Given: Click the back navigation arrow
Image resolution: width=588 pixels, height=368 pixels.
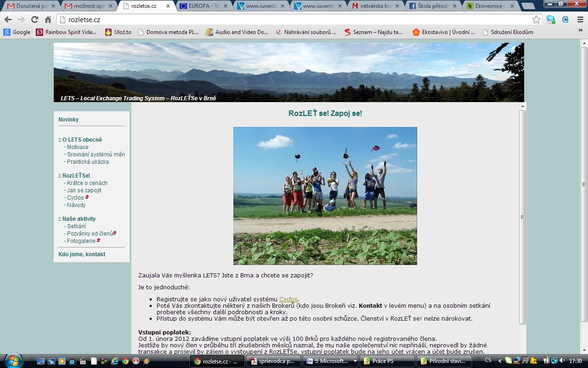Looking at the screenshot, I should coord(8,20).
